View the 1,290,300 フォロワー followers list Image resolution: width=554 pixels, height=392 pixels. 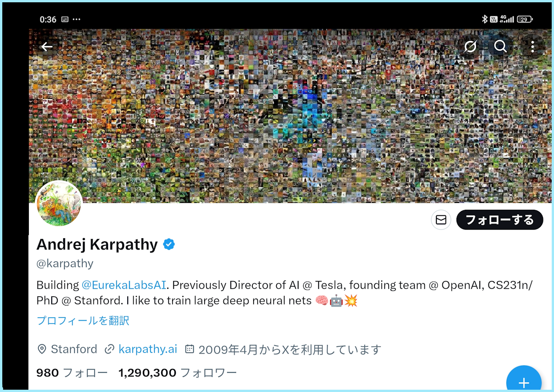[178, 373]
